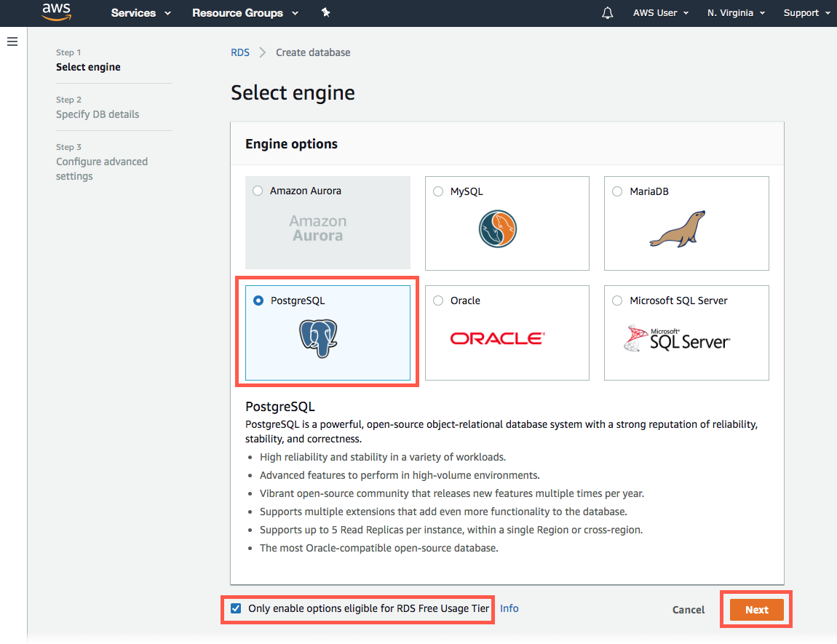Click the pushpin shortcut icon

pos(325,13)
